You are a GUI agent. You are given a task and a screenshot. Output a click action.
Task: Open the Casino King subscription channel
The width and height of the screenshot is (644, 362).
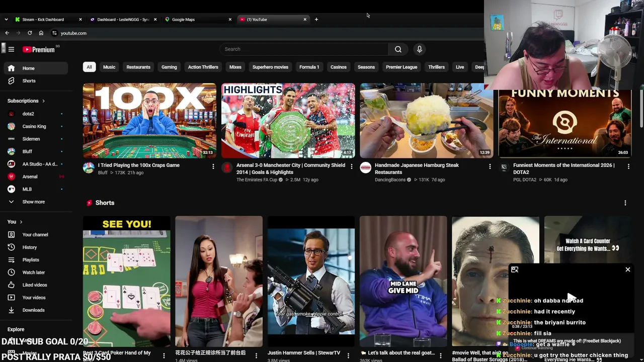click(x=35, y=127)
